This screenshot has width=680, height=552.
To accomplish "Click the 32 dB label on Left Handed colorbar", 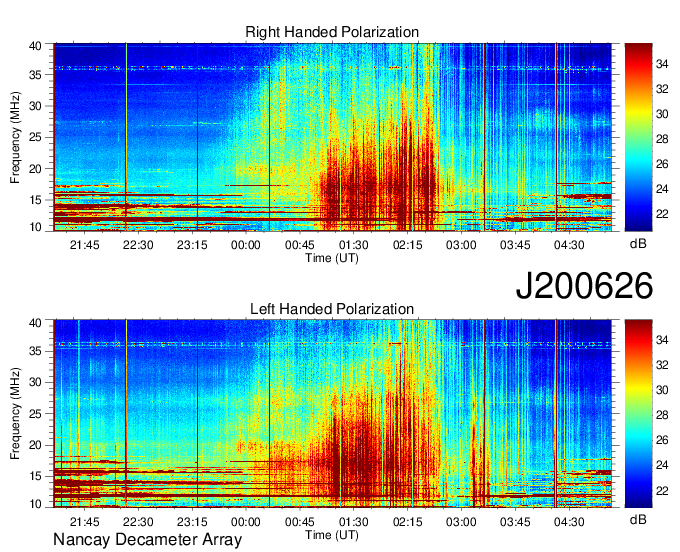I will tap(662, 365).
